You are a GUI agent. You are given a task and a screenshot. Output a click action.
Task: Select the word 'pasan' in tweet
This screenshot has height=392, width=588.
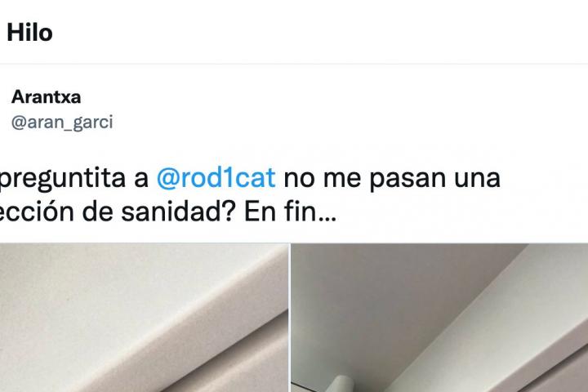click(x=408, y=179)
